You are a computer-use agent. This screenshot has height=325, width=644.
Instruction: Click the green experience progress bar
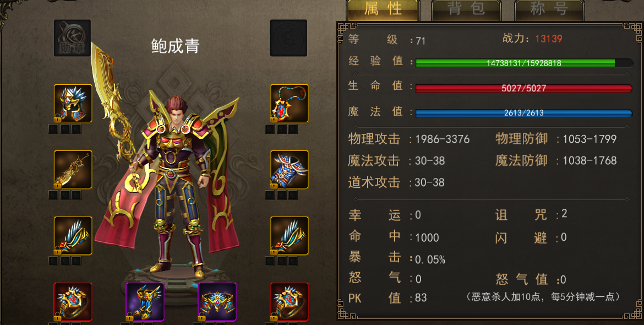[x=524, y=63]
